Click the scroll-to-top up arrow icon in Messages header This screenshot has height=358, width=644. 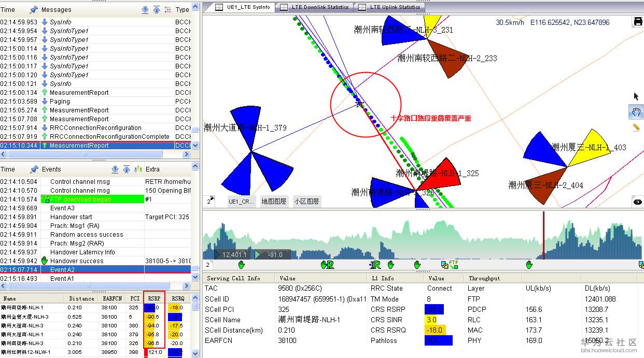[157, 9]
